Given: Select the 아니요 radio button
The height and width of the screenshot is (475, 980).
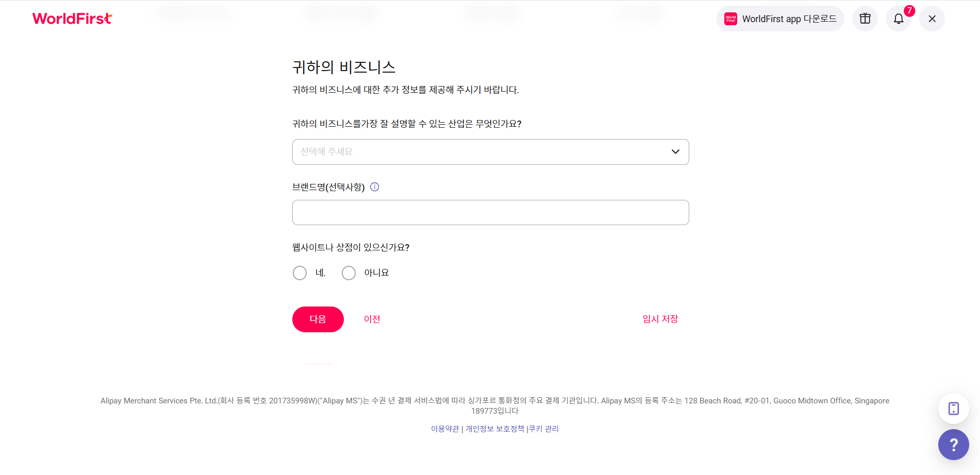Looking at the screenshot, I should pos(348,273).
